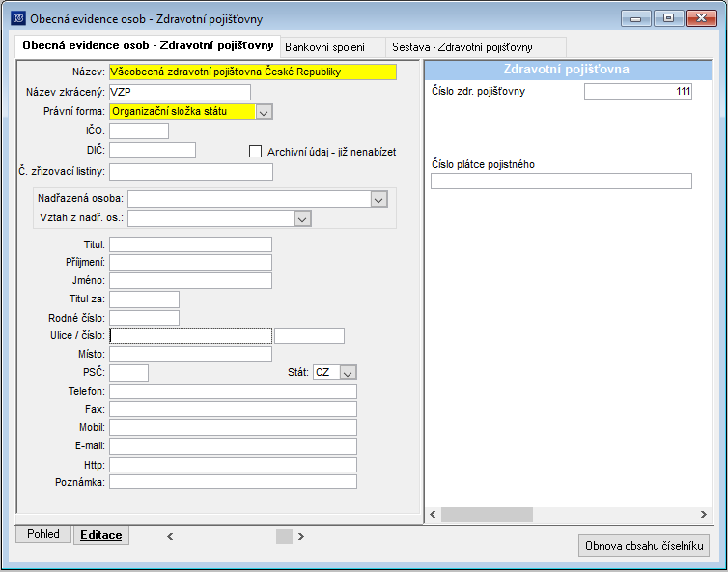Click the Místo input field
728x572 pixels.
[190, 354]
